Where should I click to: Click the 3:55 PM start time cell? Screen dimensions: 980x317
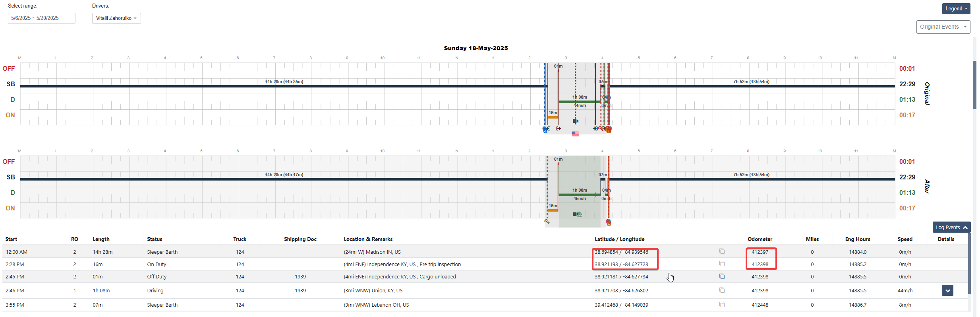[15, 305]
